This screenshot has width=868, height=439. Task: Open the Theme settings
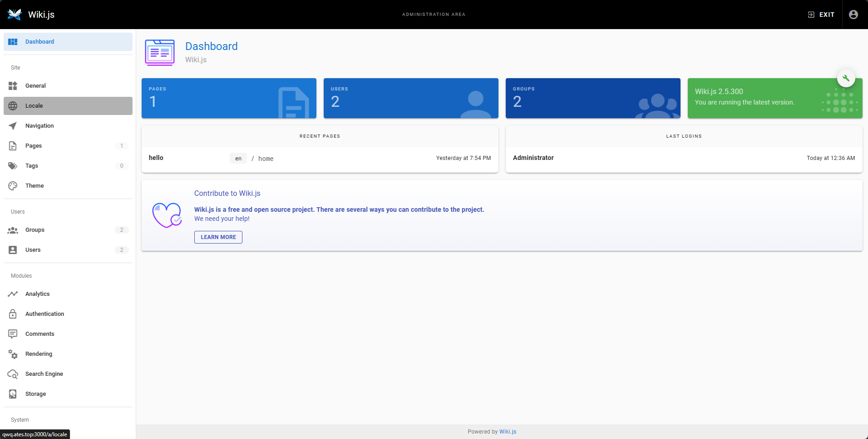[68, 186]
